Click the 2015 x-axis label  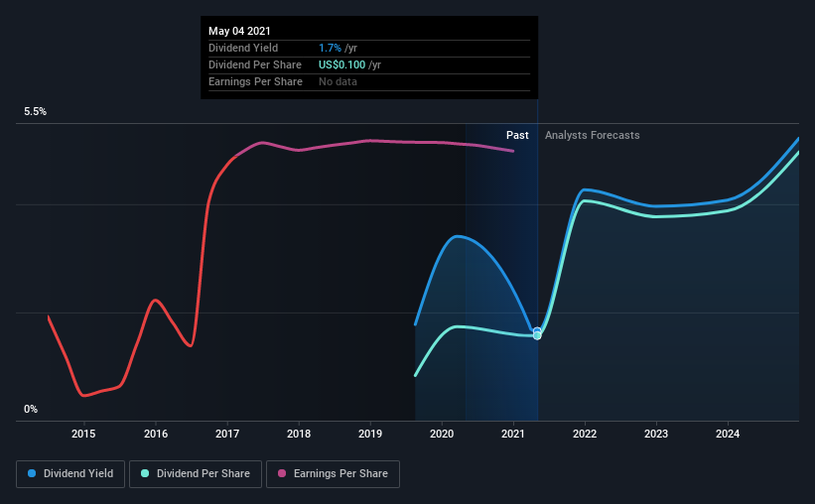click(83, 434)
